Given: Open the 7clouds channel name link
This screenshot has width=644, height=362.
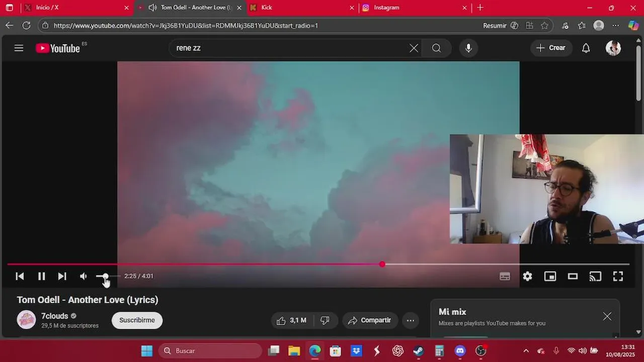Looking at the screenshot, I should (54, 316).
